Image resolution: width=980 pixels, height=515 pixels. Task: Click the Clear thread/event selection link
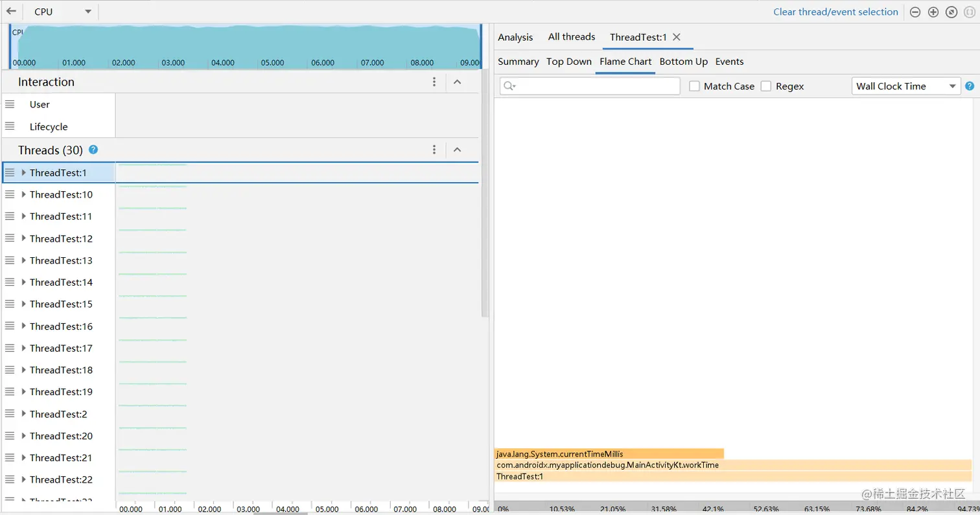pyautogui.click(x=835, y=12)
